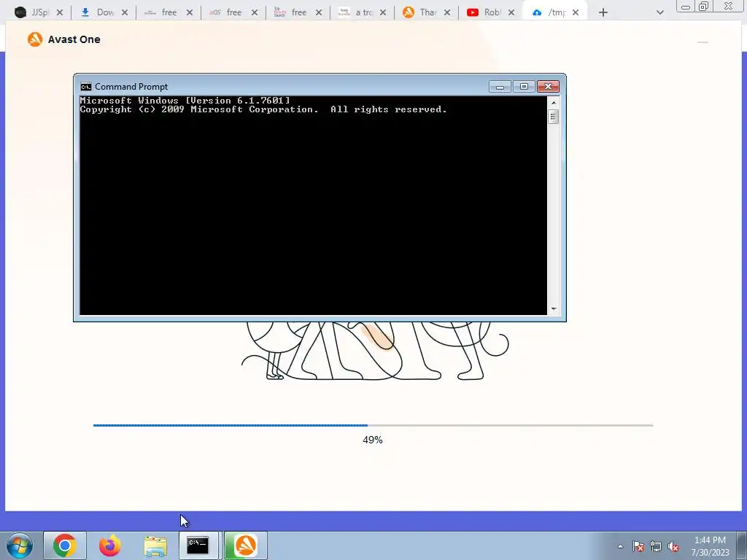Open the Windows Start menu

(x=20, y=545)
